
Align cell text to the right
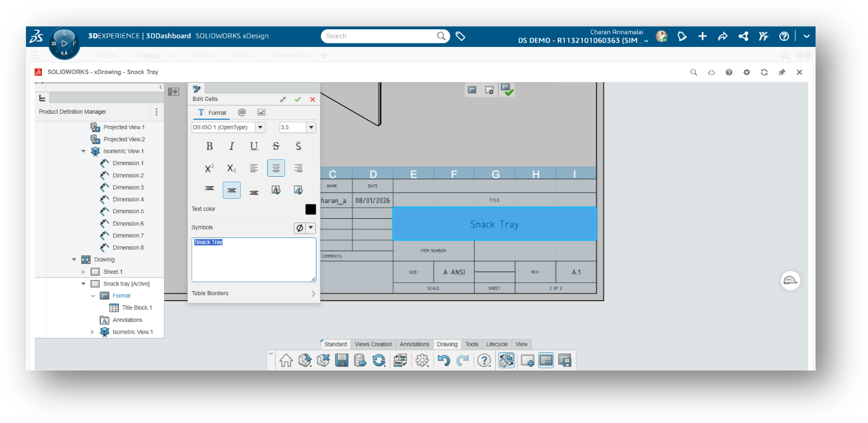[298, 168]
